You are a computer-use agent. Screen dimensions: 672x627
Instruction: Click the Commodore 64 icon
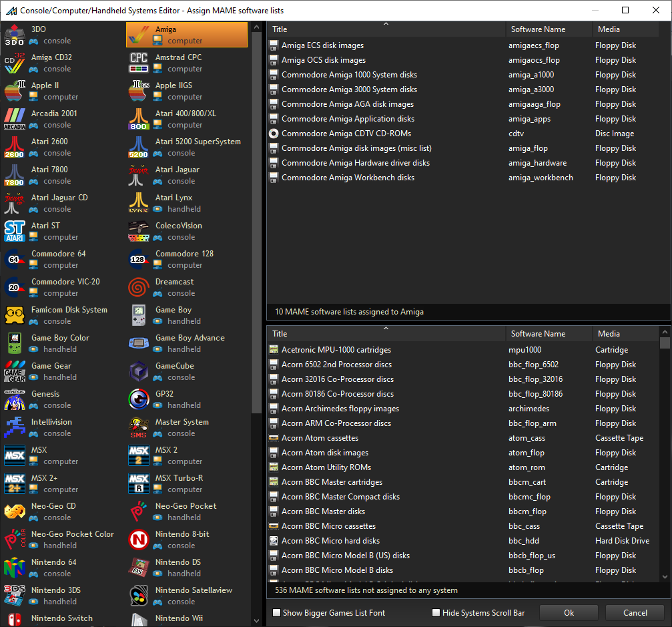15,259
